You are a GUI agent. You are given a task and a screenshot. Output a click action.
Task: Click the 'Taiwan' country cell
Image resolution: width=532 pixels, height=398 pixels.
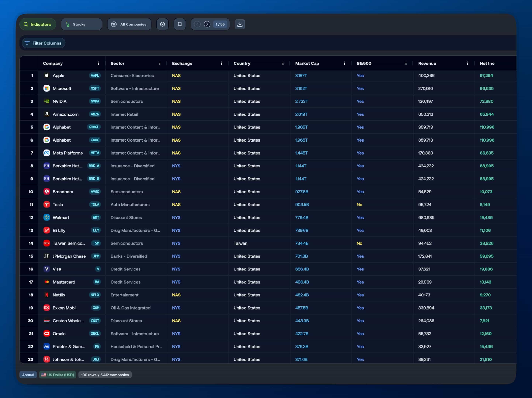pyautogui.click(x=240, y=243)
